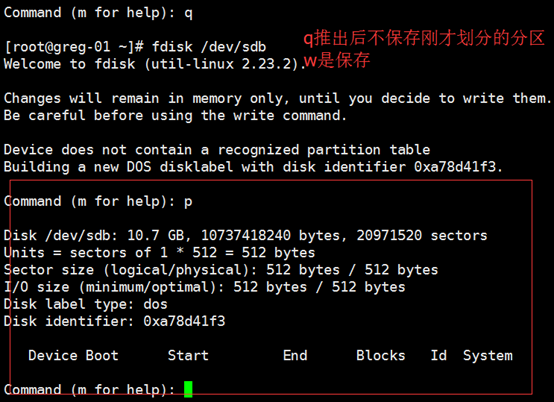Click the 'Be careful before using the write command' line
The width and height of the screenshot is (554, 402).
coord(175,116)
